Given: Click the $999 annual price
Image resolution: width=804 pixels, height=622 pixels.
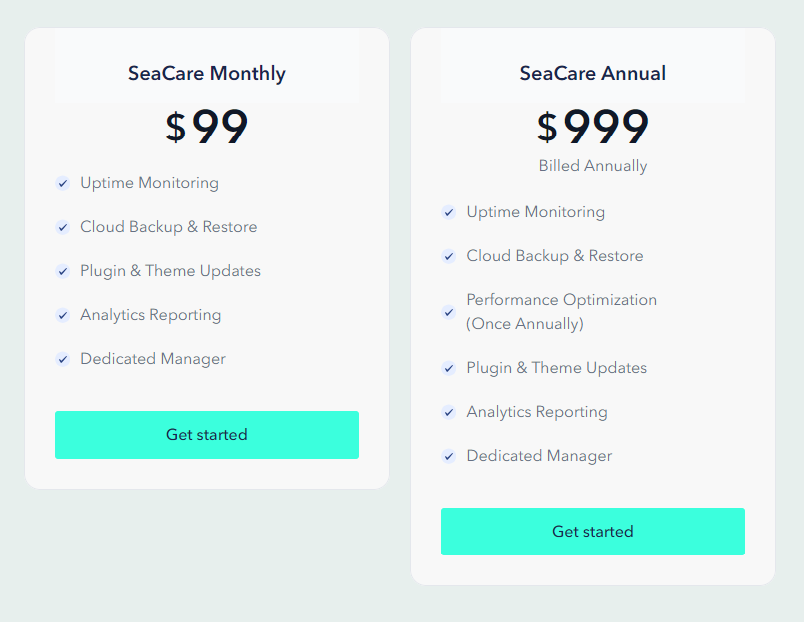Looking at the screenshot, I should pyautogui.click(x=593, y=127).
